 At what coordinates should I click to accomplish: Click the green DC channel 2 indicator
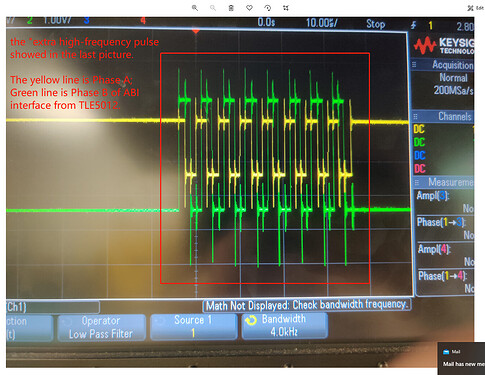(x=419, y=142)
